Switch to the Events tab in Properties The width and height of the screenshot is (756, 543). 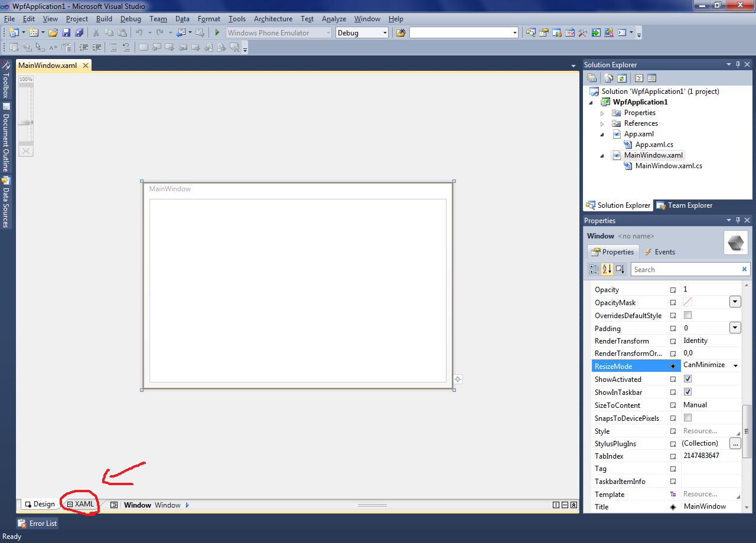click(x=659, y=252)
